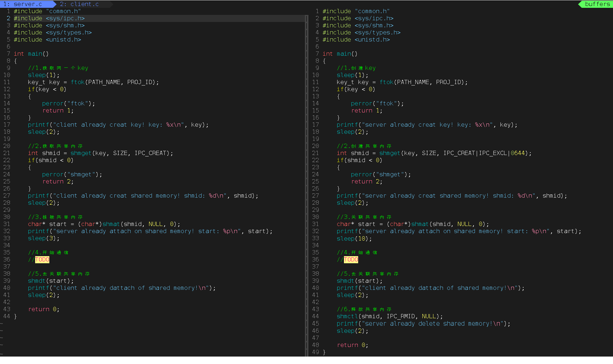Click highlighted TODO in right pane
Image resolution: width=613 pixels, height=364 pixels.
point(351,259)
